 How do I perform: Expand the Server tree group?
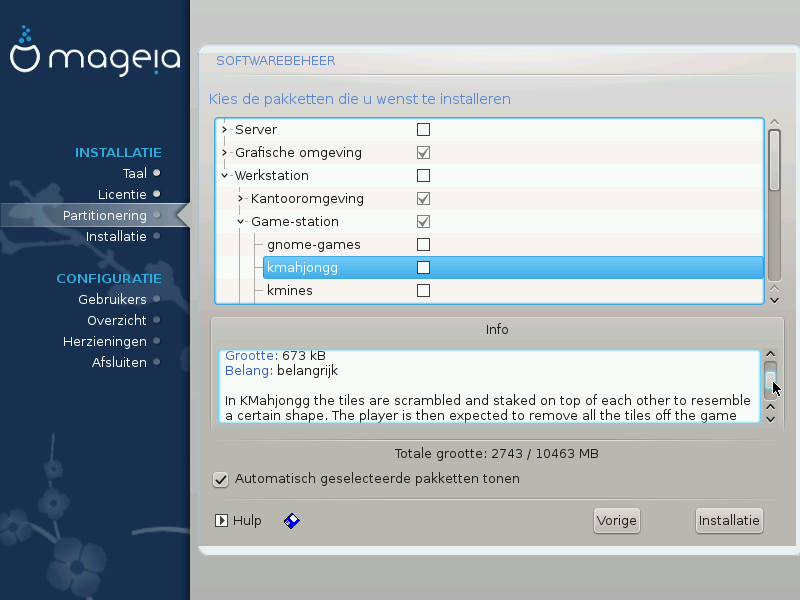225,130
